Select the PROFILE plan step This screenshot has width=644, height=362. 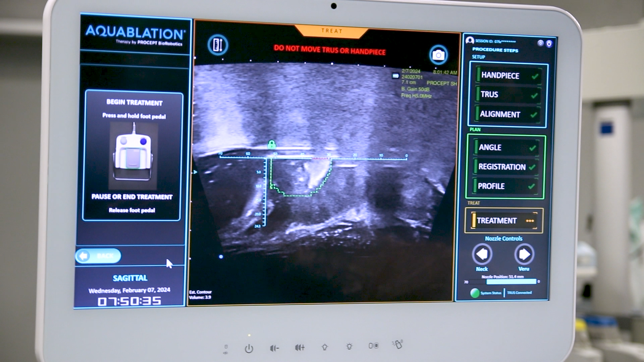(x=505, y=186)
